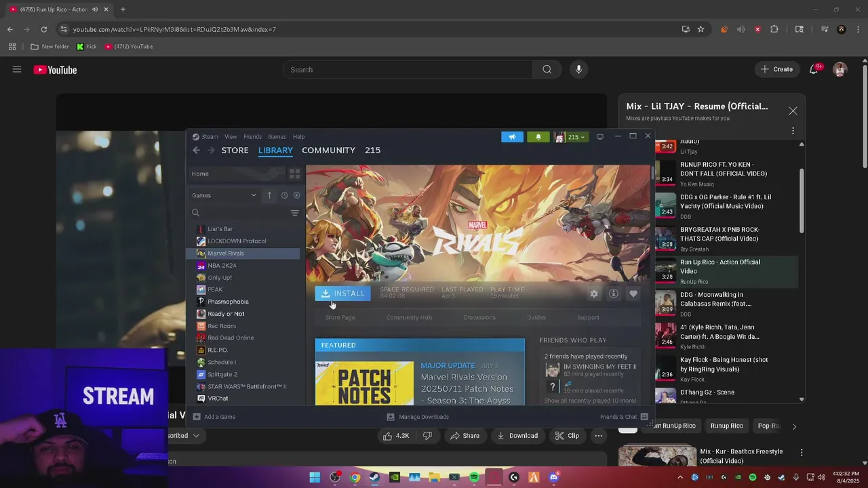Click Steam Big Picture mode monitor icon
868x488 pixels.
tap(599, 137)
